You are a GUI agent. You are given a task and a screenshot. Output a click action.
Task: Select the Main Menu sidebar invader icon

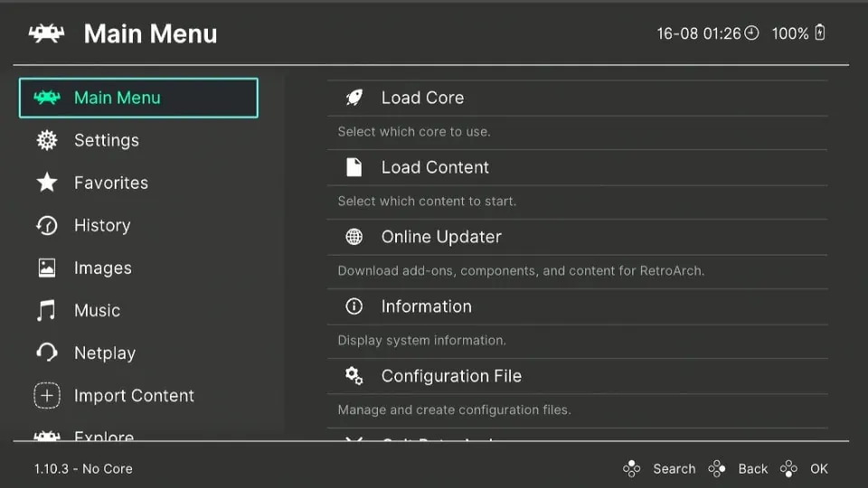tap(46, 98)
